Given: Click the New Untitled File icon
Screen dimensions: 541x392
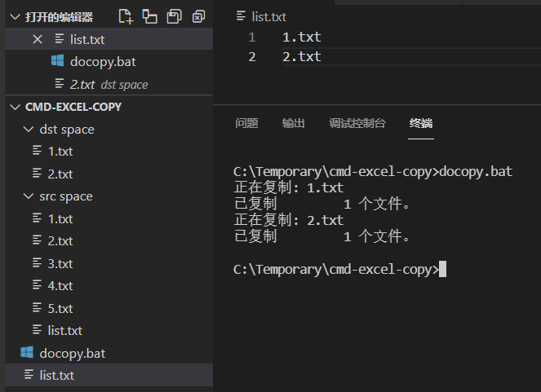Looking at the screenshot, I should [x=125, y=16].
